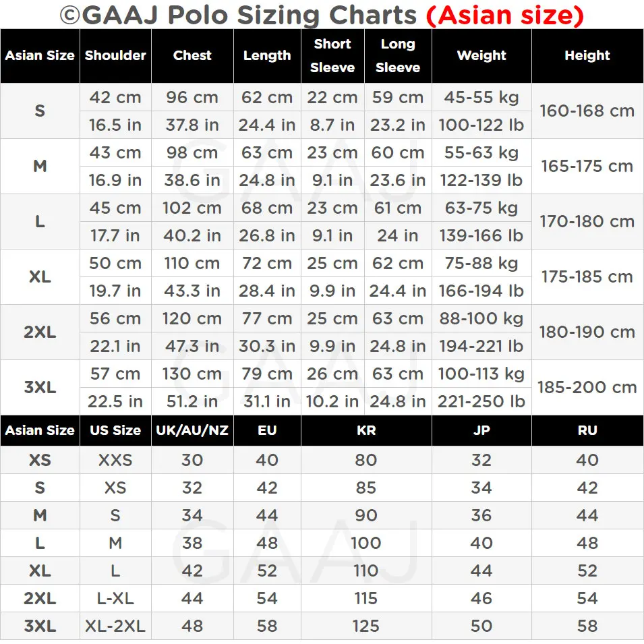Click the Shoulder column header

(x=115, y=56)
